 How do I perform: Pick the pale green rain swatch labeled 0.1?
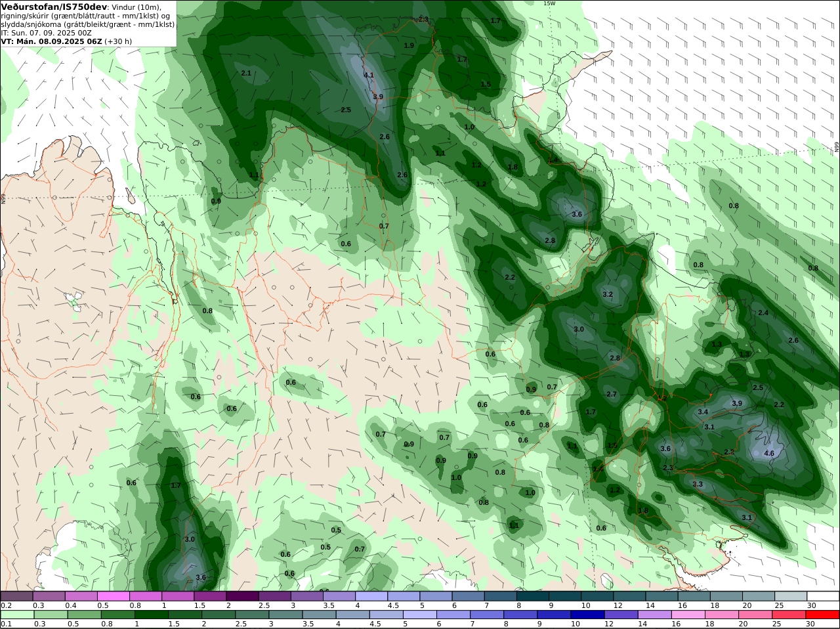point(16,615)
